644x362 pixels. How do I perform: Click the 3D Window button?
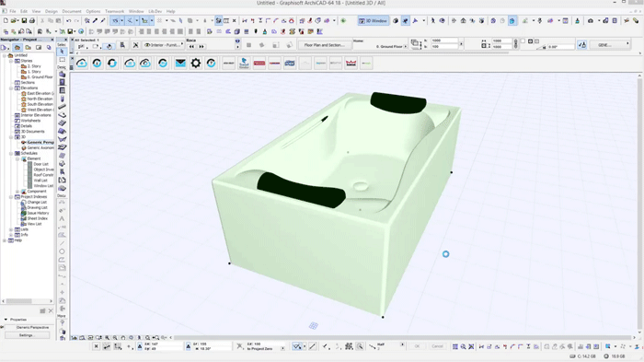point(374,20)
